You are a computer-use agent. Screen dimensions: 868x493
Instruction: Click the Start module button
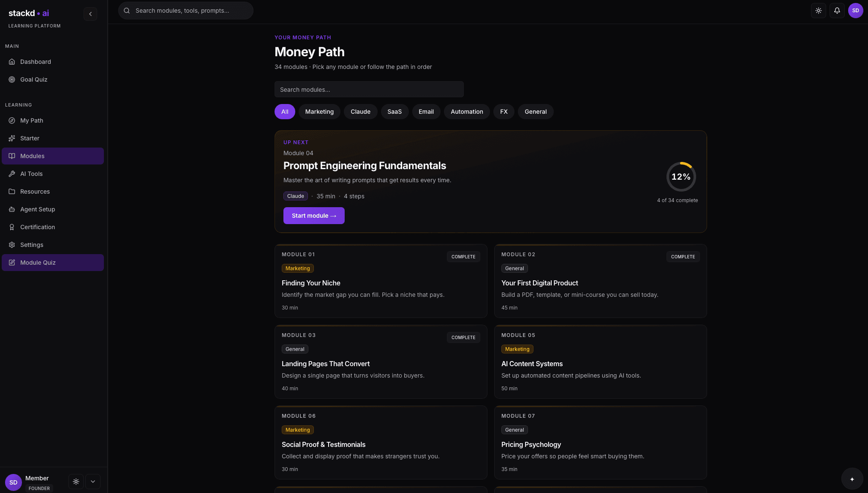(x=314, y=216)
